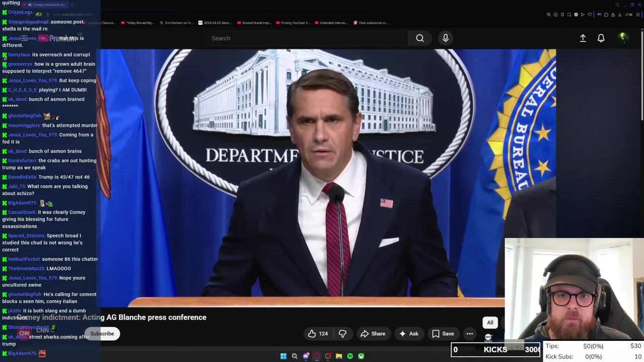The width and height of the screenshot is (644, 362).
Task: Select the All filter chip
Action: [490, 323]
